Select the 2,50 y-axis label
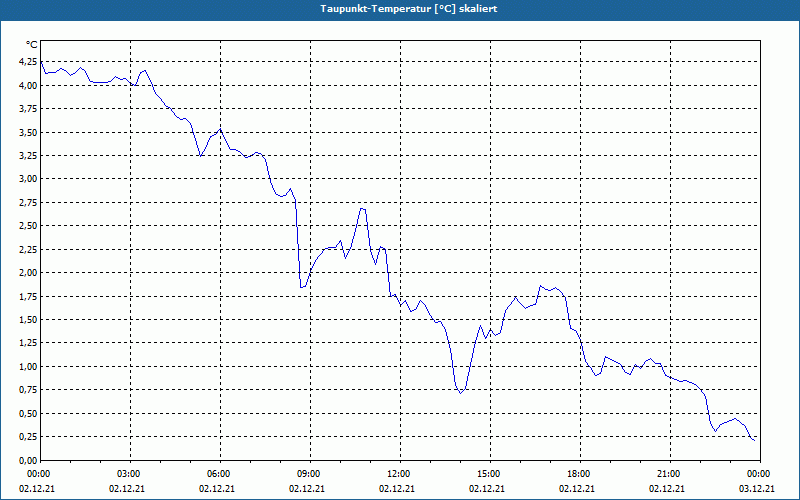 pyautogui.click(x=28, y=226)
